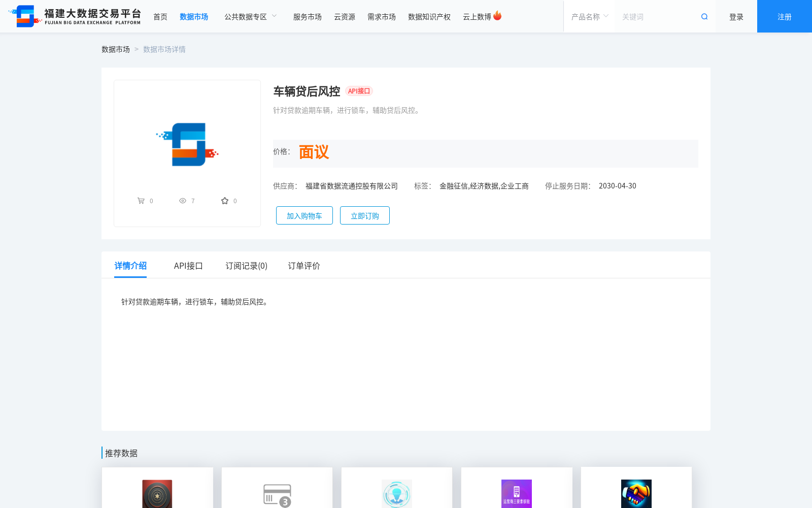Click the eye views icon

[183, 201]
